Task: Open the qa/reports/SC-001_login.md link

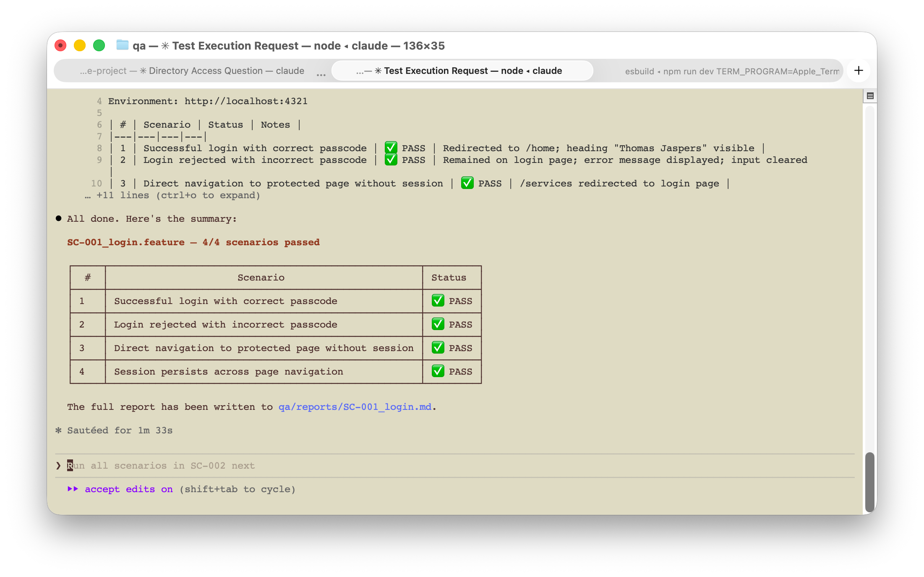Action: pyautogui.click(x=355, y=407)
